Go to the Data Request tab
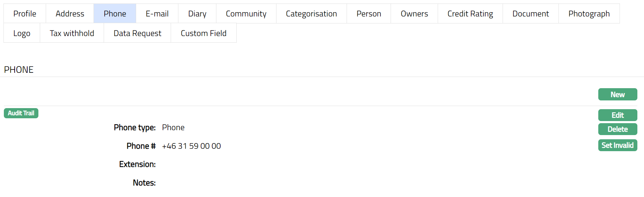Image resolution: width=644 pixels, height=197 pixels. [x=138, y=33]
